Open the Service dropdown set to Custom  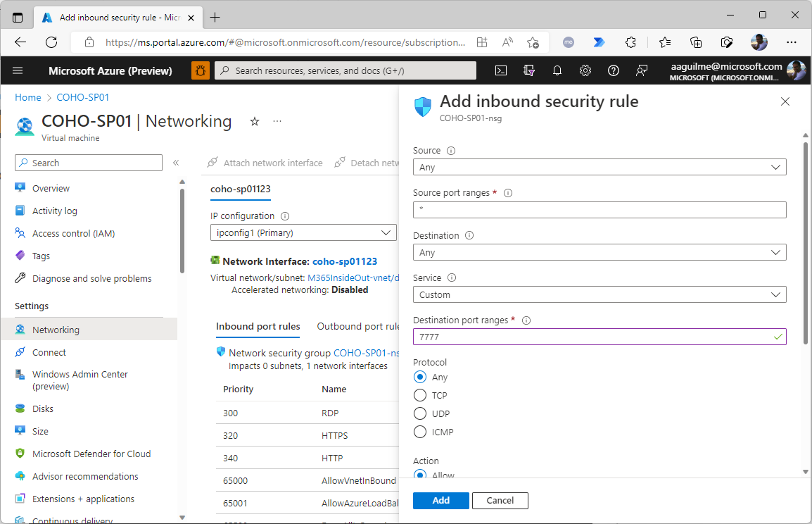pos(599,294)
